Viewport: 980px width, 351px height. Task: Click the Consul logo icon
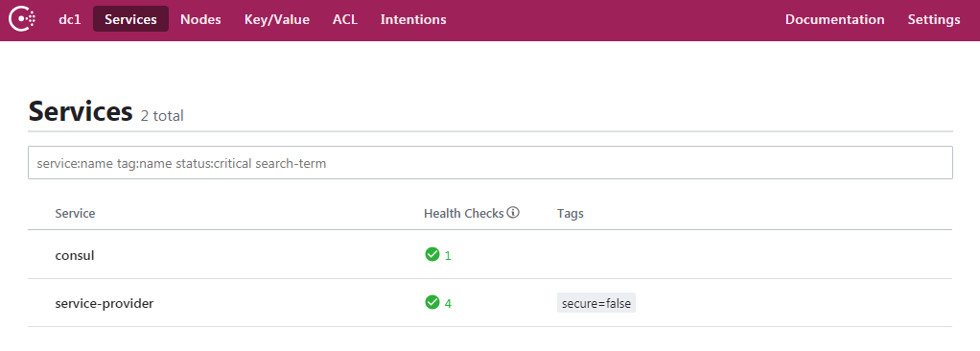click(22, 19)
